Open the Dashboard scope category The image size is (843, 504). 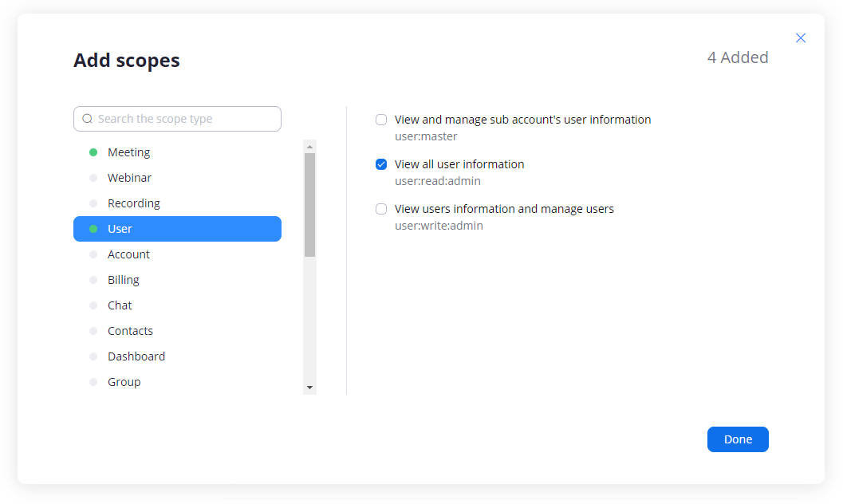pos(177,356)
